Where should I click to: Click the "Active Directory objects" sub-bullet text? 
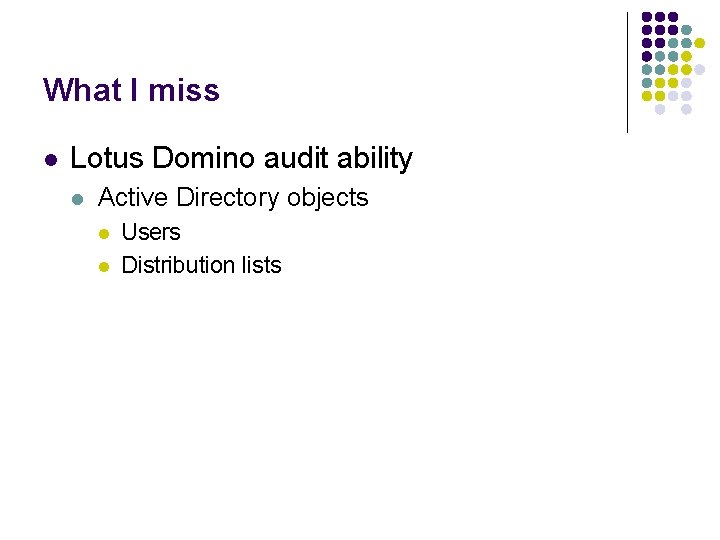click(x=233, y=198)
